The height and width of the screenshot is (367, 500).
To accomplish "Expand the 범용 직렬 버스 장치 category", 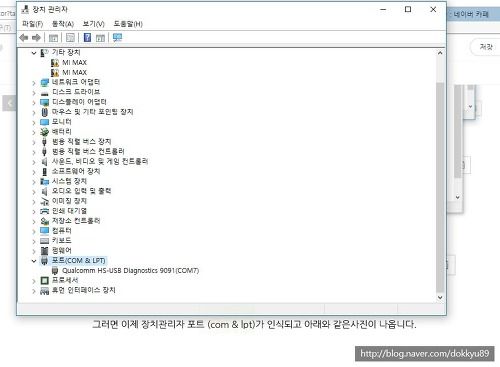I will 34,142.
